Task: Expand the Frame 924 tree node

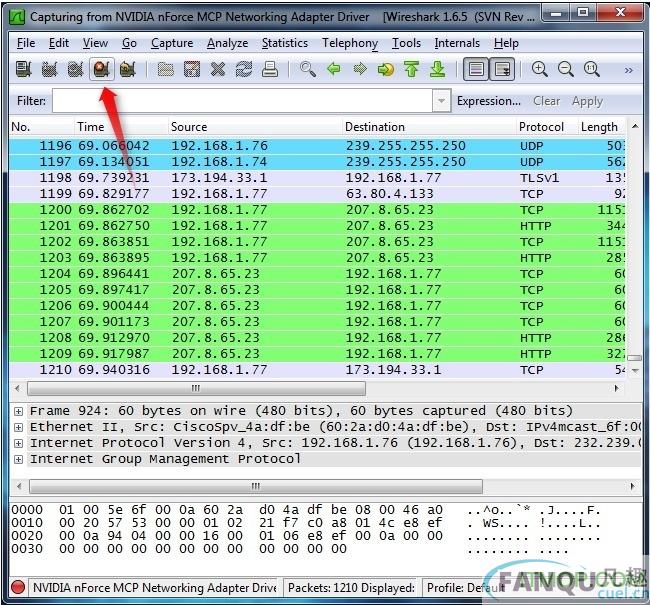Action: coord(18,411)
